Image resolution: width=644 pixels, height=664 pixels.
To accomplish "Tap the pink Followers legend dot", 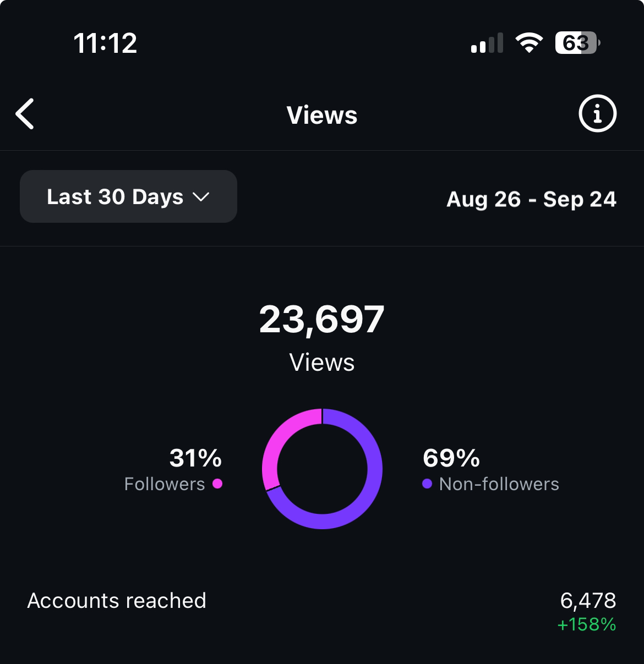I will (x=217, y=484).
